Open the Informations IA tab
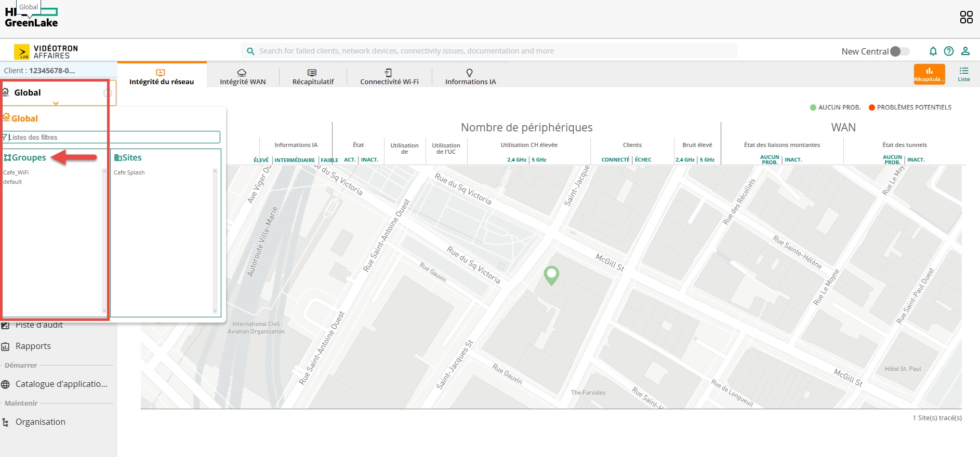The width and height of the screenshot is (980, 457). 470,76
